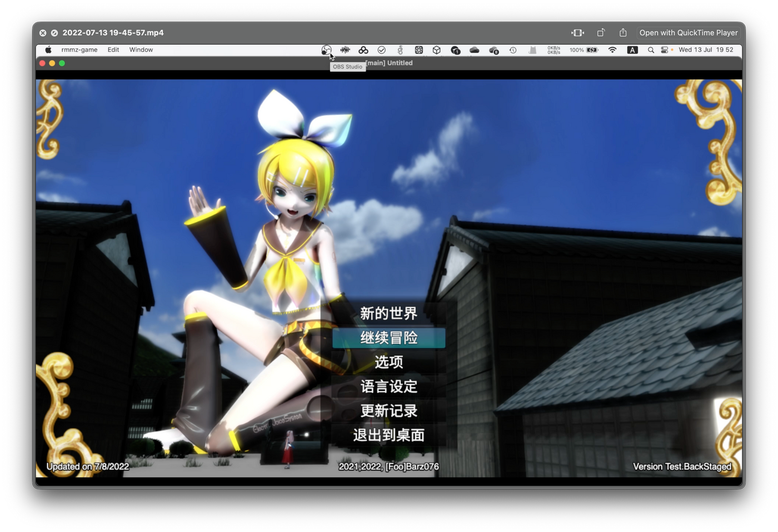The height and width of the screenshot is (532, 778).
Task: Click the three-circles menu bar icon
Action: (x=363, y=50)
